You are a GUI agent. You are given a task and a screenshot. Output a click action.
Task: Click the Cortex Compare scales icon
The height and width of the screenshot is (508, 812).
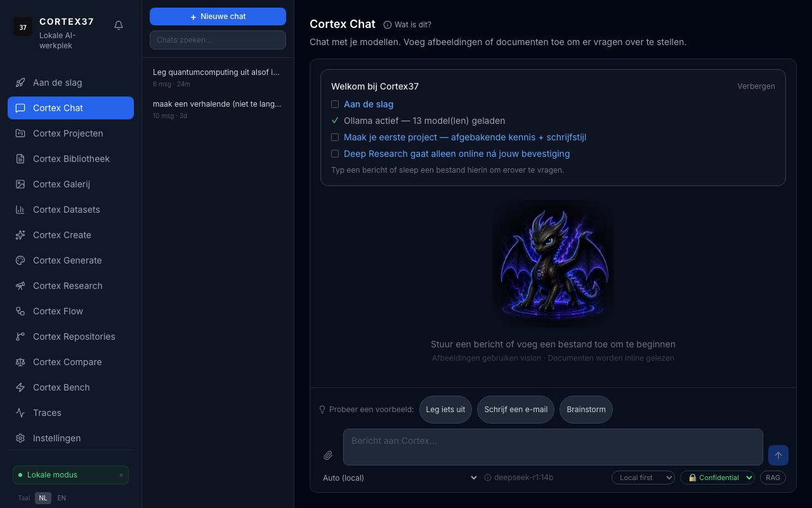20,362
